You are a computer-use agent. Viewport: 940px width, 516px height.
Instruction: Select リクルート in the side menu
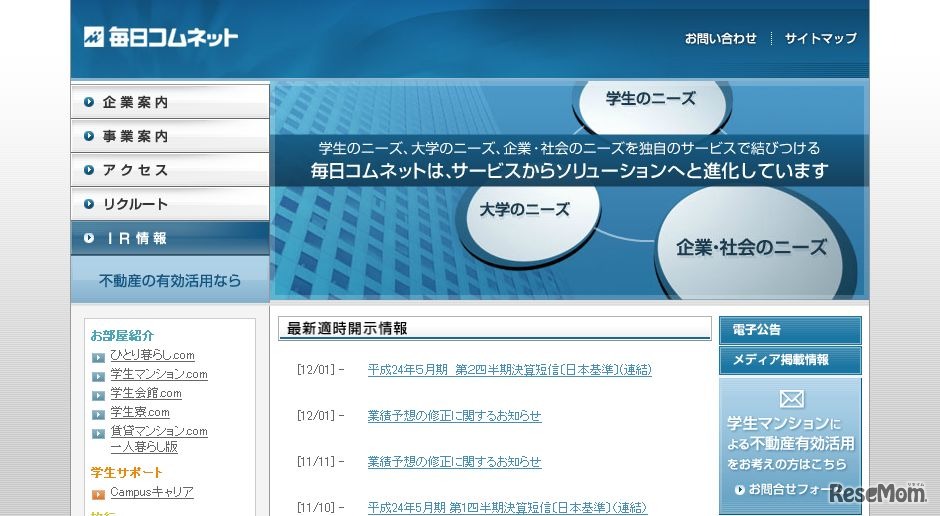[x=170, y=204]
